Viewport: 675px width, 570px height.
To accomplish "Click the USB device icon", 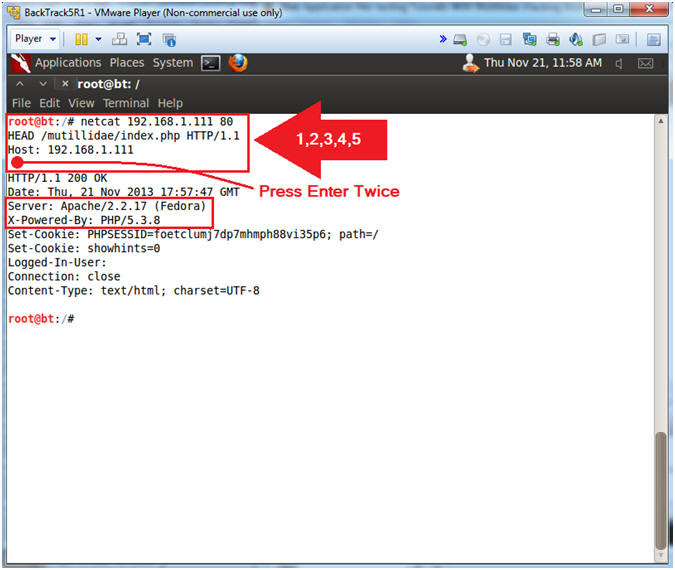I will (x=599, y=40).
